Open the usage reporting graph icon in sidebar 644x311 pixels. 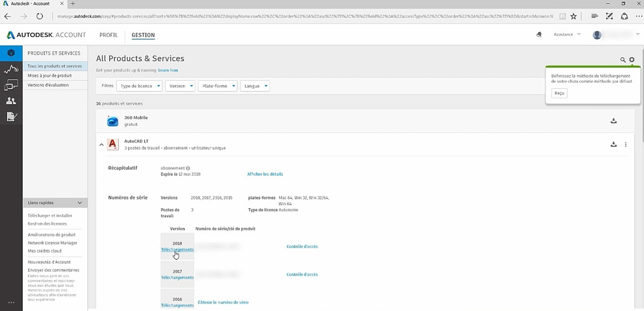tap(11, 70)
